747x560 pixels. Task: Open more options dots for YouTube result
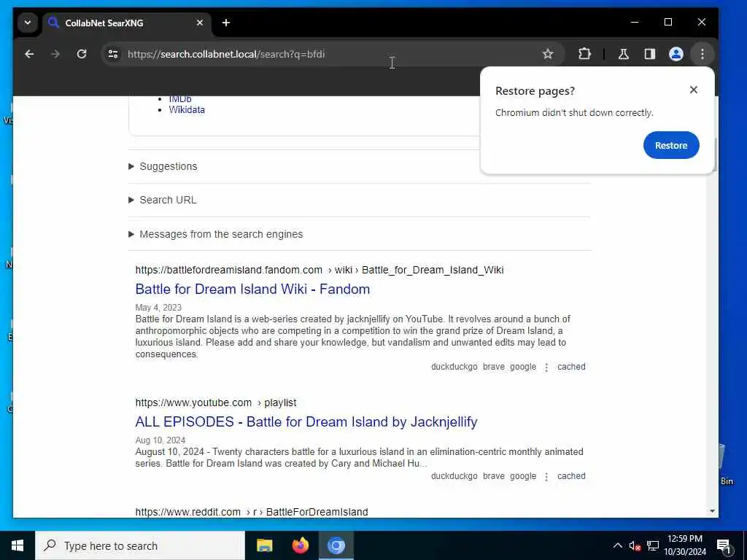tap(546, 477)
